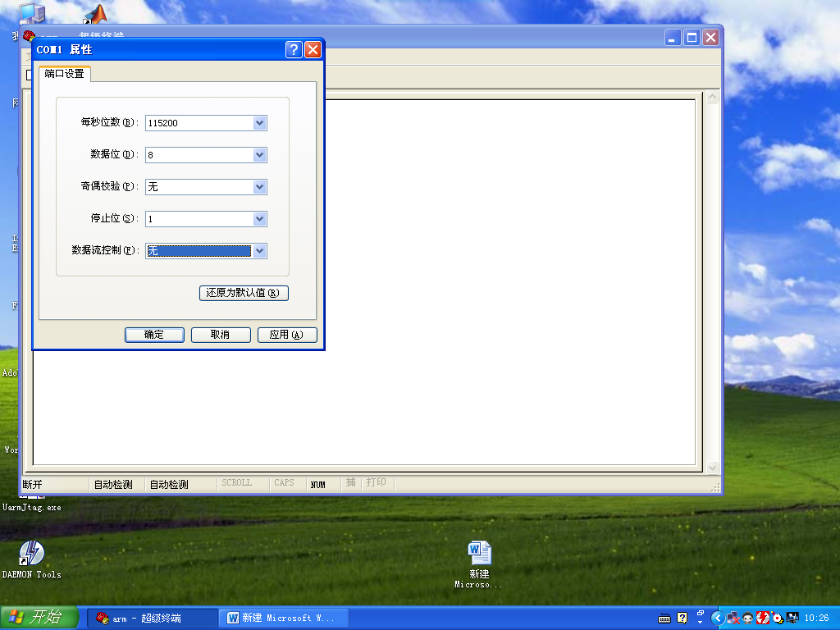Minimize the HyperTerminal window

click(673, 38)
